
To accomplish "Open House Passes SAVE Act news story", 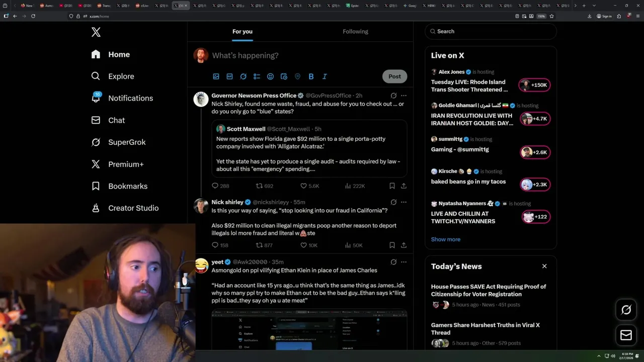I will [489, 290].
